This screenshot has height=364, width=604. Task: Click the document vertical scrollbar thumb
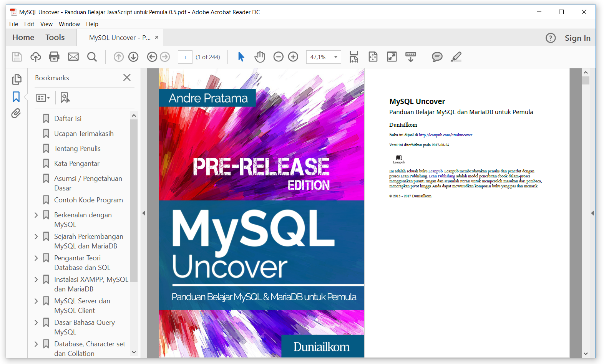[x=586, y=81]
